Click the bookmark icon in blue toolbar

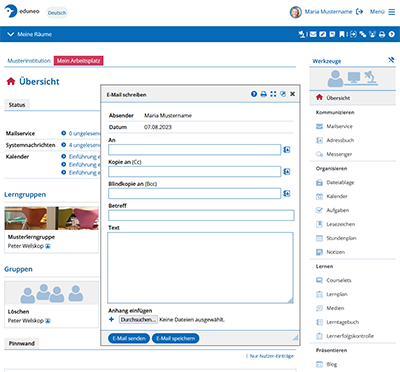coord(342,34)
